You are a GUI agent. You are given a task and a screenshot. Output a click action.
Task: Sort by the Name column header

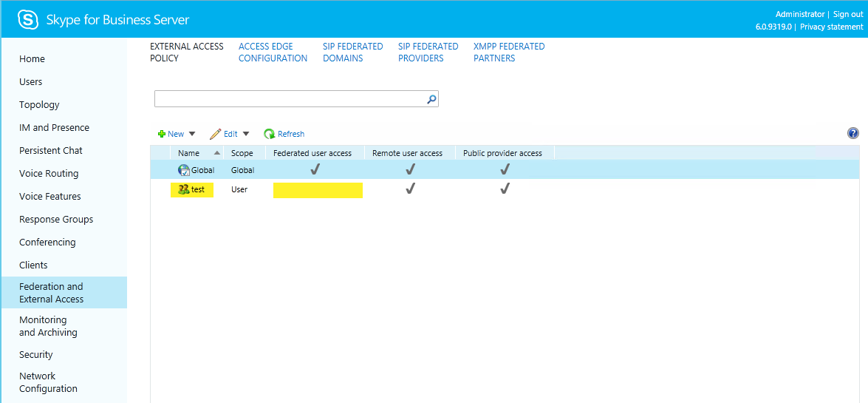pyautogui.click(x=189, y=153)
